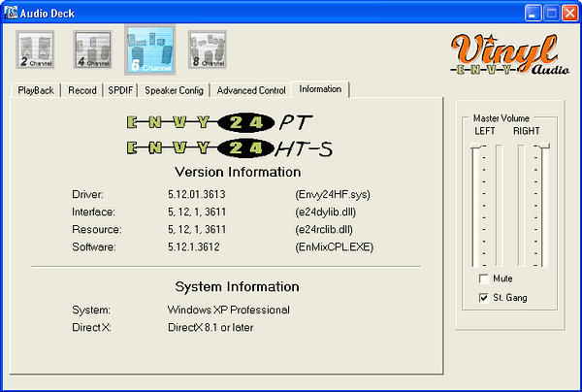Click the EnMixCPL.EXE file name
The width and height of the screenshot is (582, 392).
point(335,246)
